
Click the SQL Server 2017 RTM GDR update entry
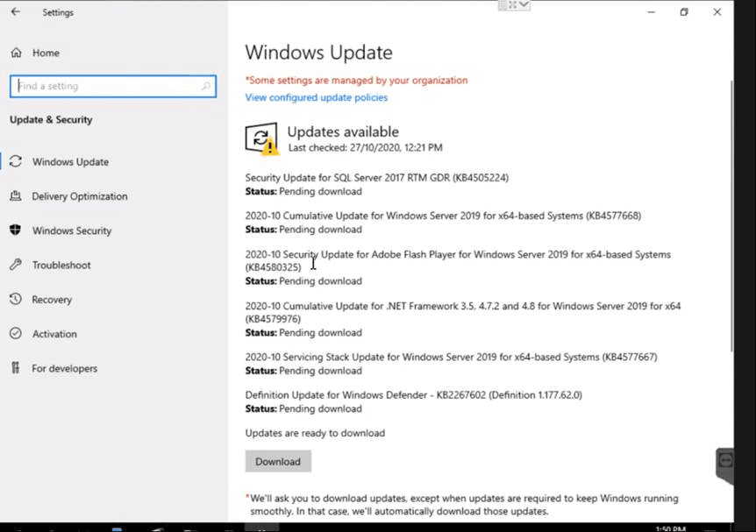pyautogui.click(x=376, y=184)
